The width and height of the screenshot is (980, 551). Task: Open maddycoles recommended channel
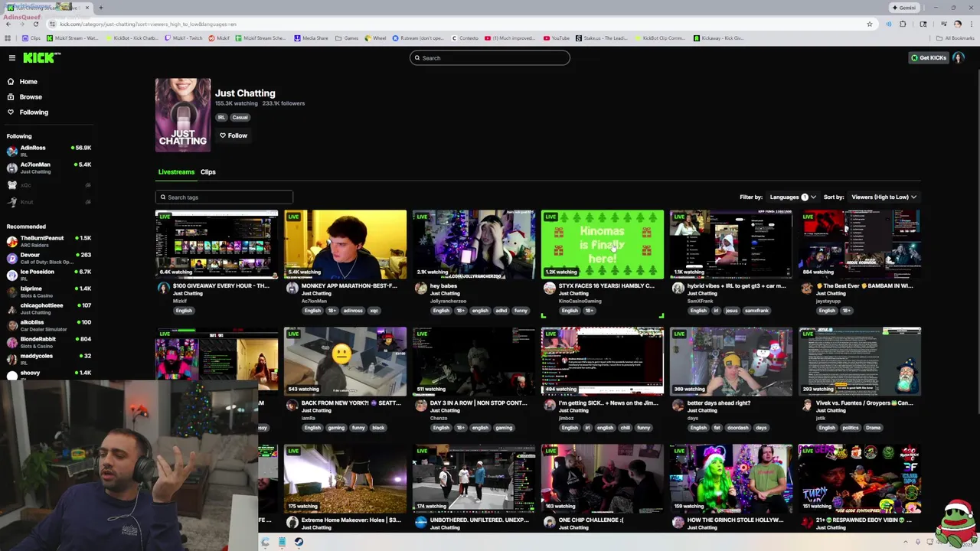tap(49, 359)
